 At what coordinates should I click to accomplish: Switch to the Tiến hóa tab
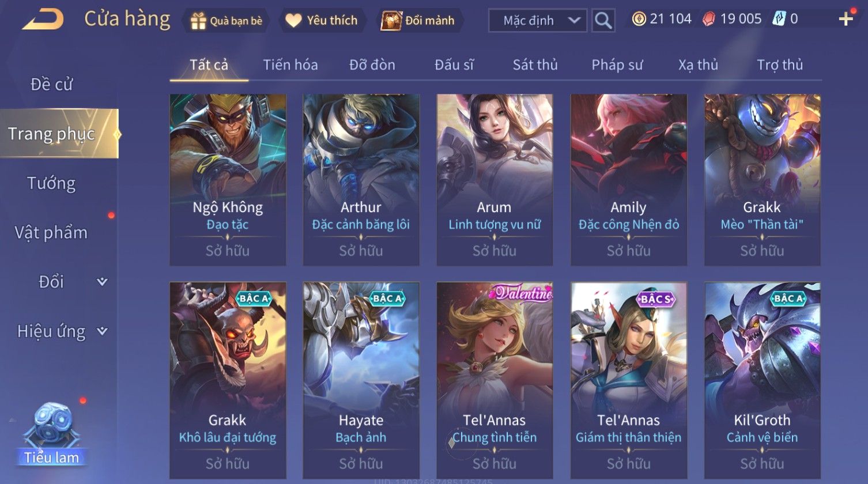[290, 65]
